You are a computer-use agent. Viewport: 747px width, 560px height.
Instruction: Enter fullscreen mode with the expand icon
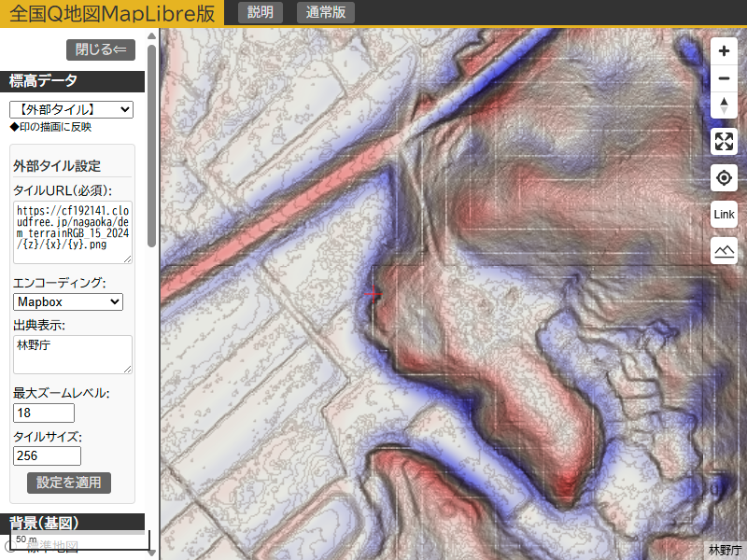[x=724, y=142]
